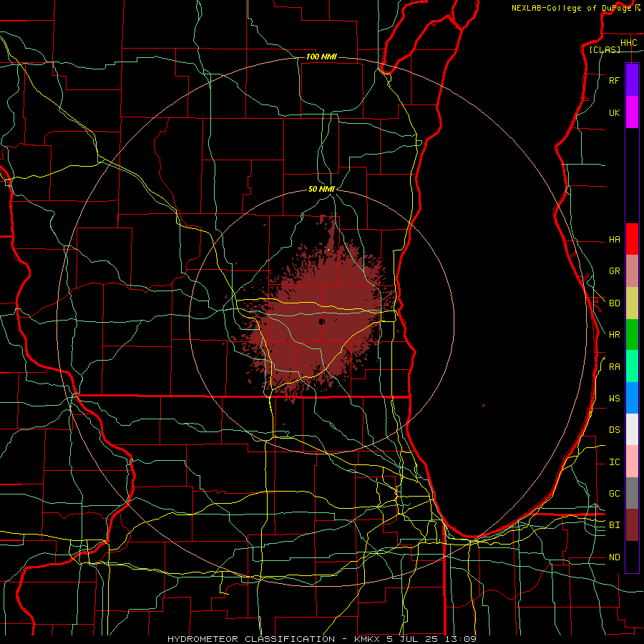Click the [CLAS] legend label
The width and height of the screenshot is (644, 644).
(x=605, y=49)
